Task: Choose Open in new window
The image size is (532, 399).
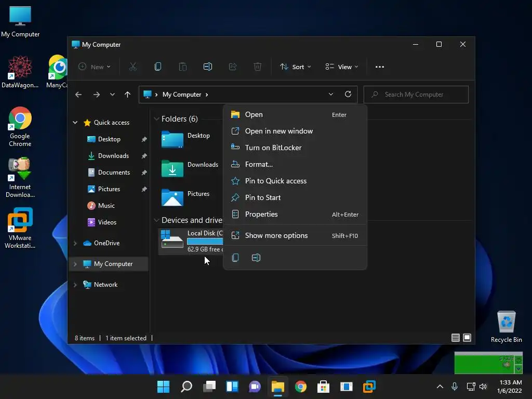Action: pyautogui.click(x=295, y=131)
